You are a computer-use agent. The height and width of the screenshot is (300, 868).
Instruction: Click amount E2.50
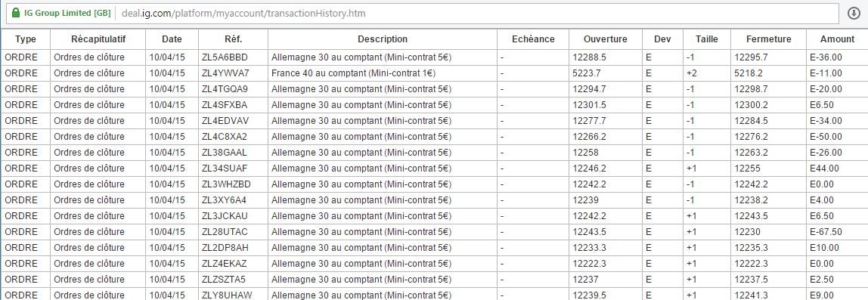822,280
